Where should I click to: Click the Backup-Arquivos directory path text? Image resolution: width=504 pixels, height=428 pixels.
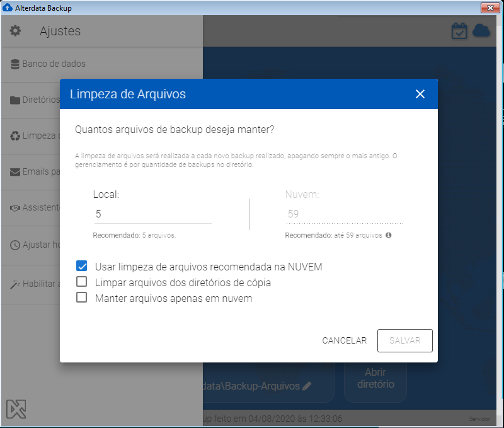pos(251,386)
